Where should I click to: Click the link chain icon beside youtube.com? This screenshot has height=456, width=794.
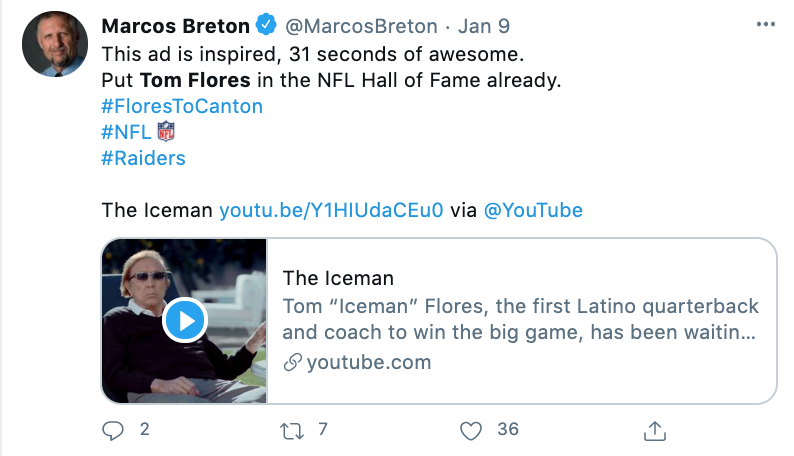[292, 363]
